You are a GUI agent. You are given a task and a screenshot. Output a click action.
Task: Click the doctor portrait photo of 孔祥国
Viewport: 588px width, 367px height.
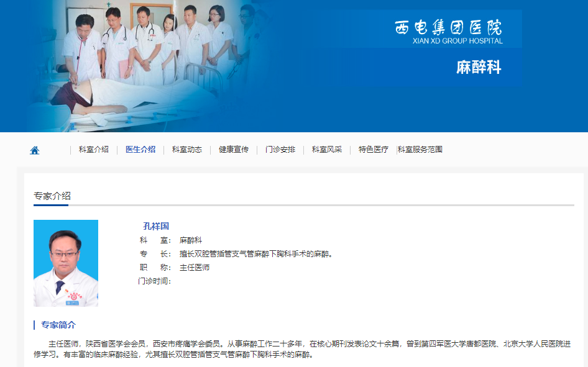(66, 263)
